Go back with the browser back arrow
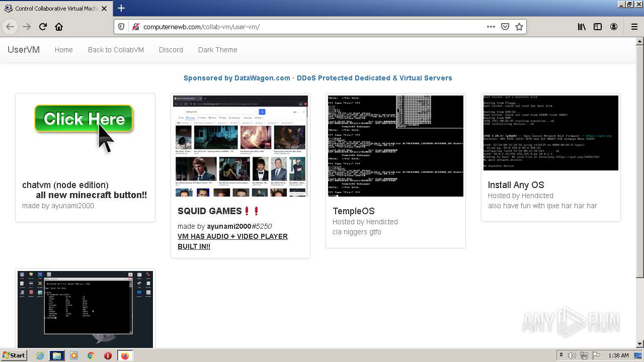 point(10,27)
